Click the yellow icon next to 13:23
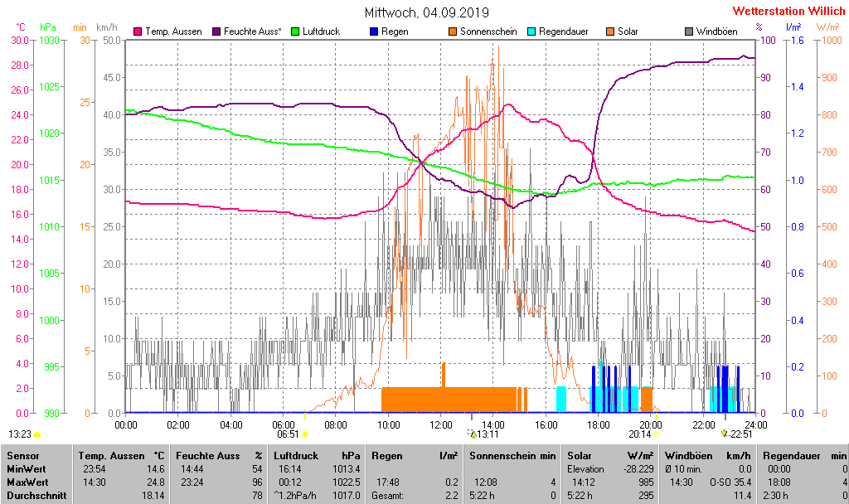The image size is (849, 504). pos(36,434)
